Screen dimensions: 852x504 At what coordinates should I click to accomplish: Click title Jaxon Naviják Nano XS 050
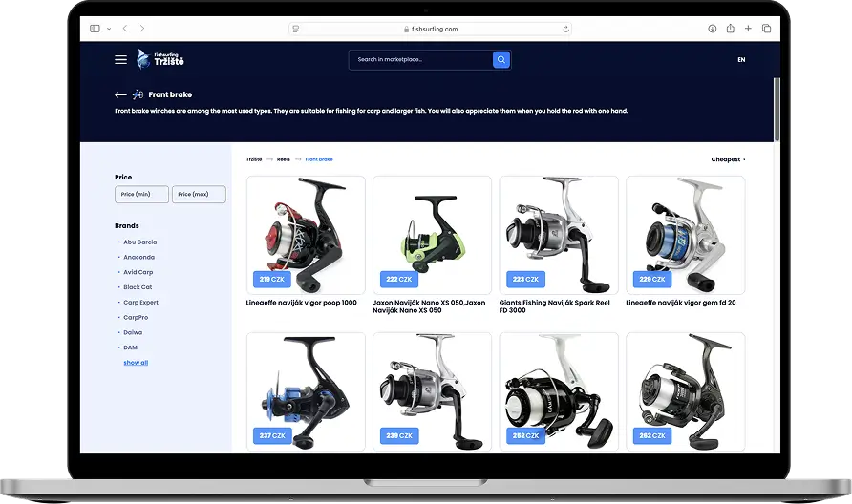tap(429, 306)
